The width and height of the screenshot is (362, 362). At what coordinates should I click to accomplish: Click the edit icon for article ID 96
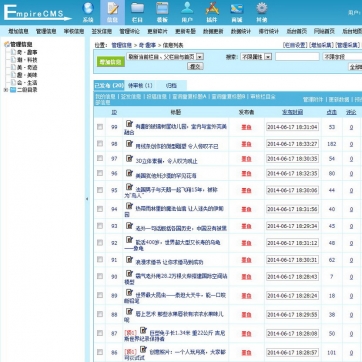point(129,173)
